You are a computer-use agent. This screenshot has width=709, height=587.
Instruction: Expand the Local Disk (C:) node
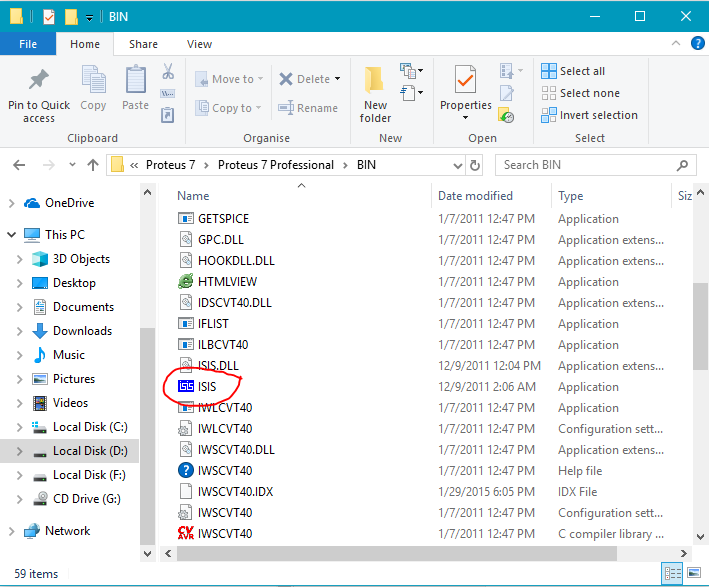(19, 427)
